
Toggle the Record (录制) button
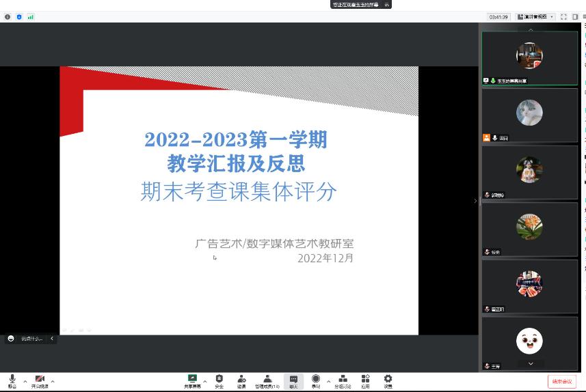click(315, 380)
